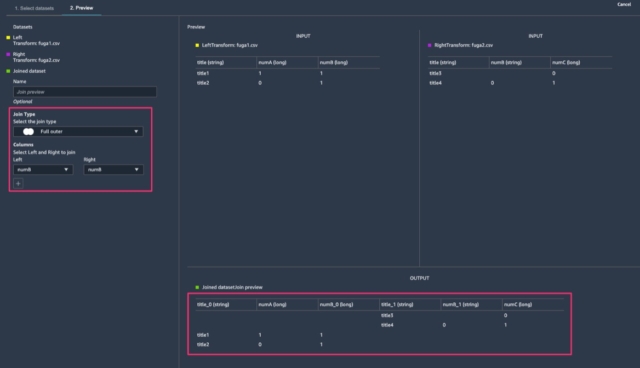Click the numC column header in right input

coord(566,62)
